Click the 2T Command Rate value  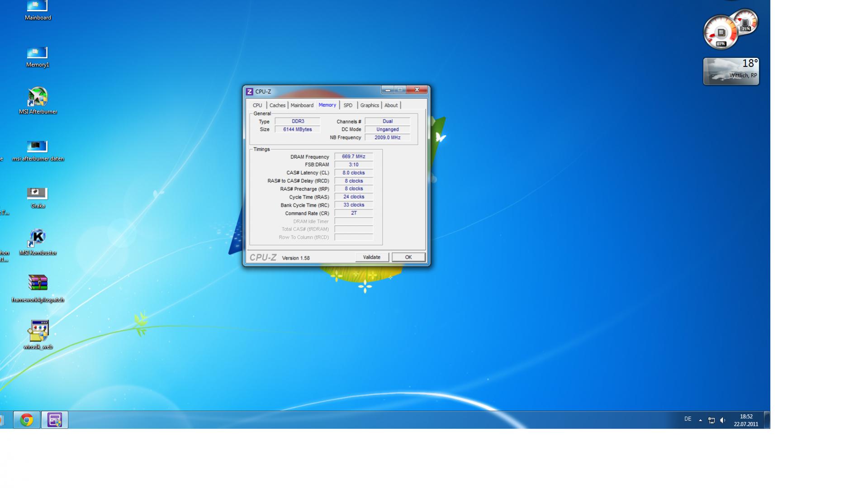pos(354,213)
